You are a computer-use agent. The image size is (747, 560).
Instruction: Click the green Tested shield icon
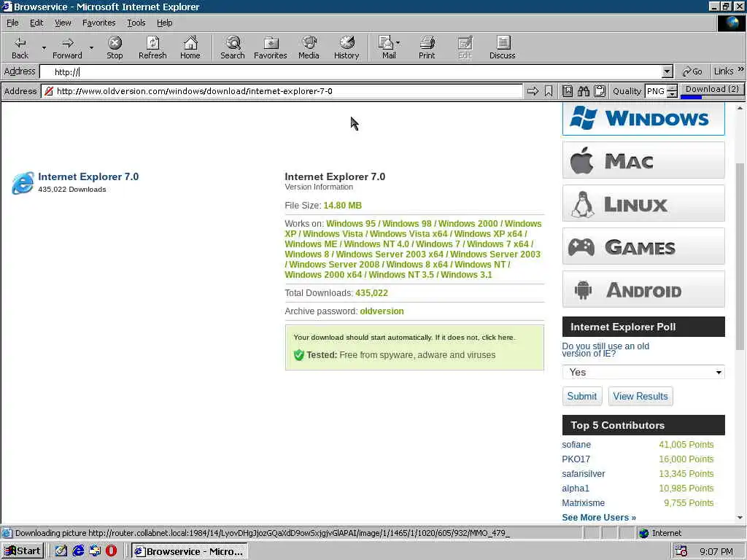click(298, 355)
